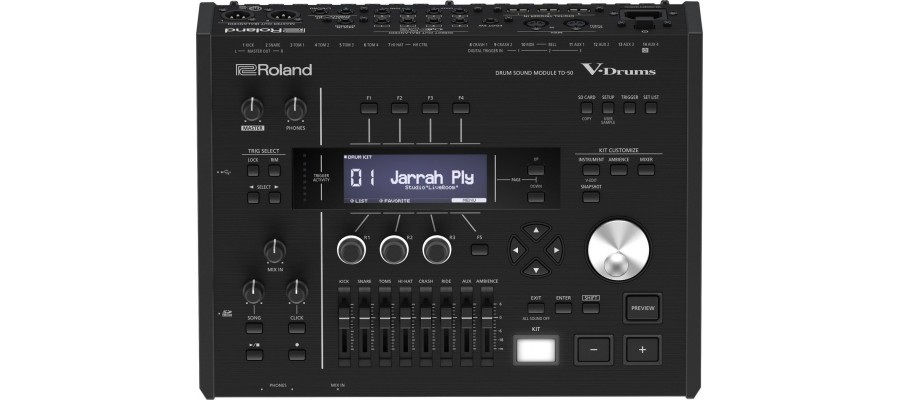Image resolution: width=900 pixels, height=400 pixels.
Task: Click the SONG level knob
Action: click(254, 292)
